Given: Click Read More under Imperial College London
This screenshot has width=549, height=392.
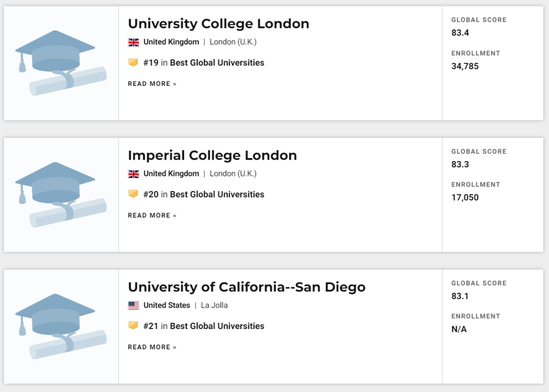Looking at the screenshot, I should [152, 216].
